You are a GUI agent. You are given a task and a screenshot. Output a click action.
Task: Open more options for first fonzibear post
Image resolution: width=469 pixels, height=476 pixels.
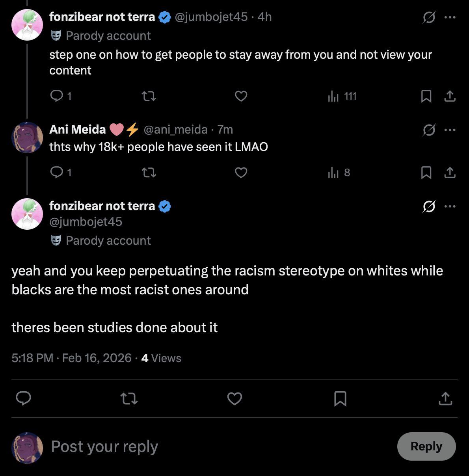coord(450,17)
